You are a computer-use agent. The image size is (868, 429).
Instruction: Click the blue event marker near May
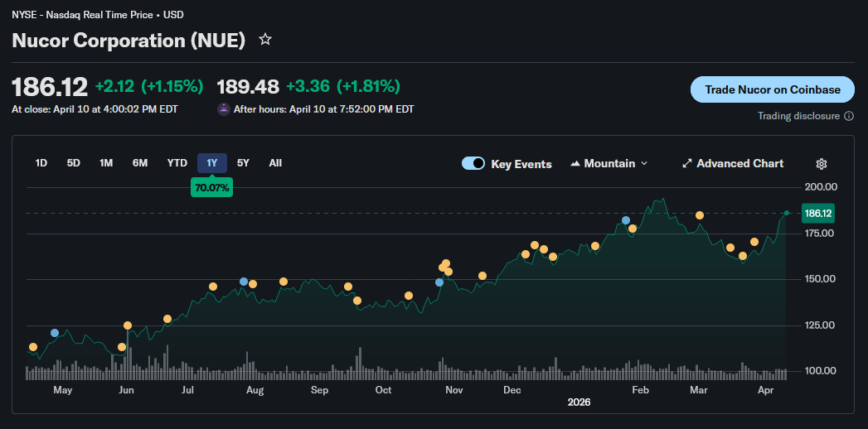tap(54, 333)
